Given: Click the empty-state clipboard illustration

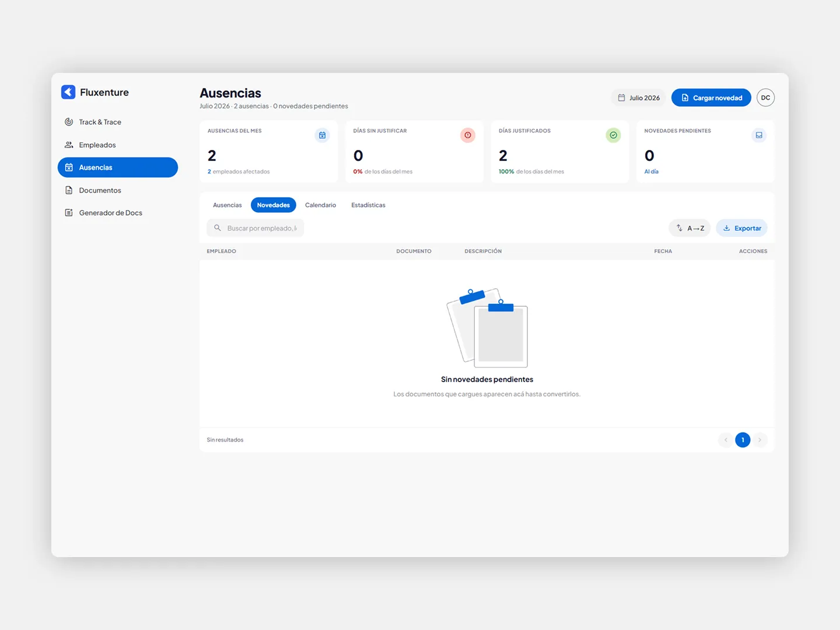Looking at the screenshot, I should coord(487,328).
